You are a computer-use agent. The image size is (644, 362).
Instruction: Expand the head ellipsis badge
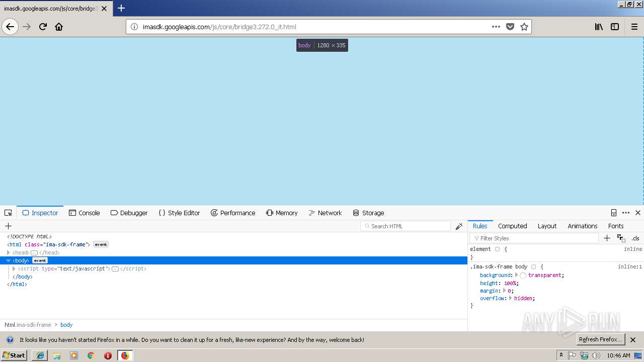34,252
